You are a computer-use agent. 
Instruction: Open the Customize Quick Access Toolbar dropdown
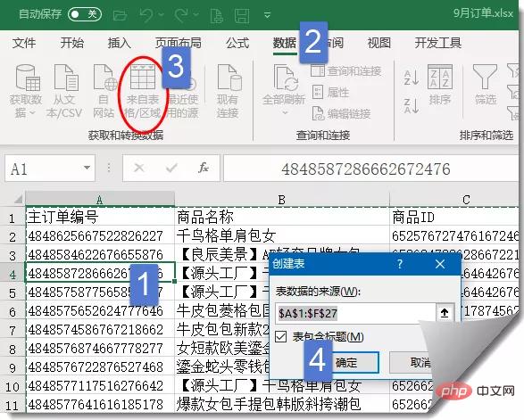coord(267,15)
